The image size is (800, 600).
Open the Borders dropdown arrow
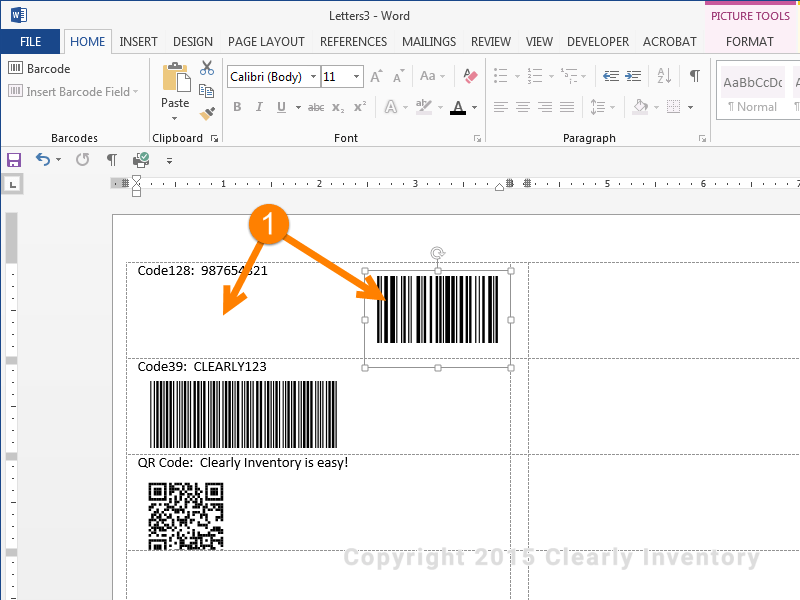[691, 107]
